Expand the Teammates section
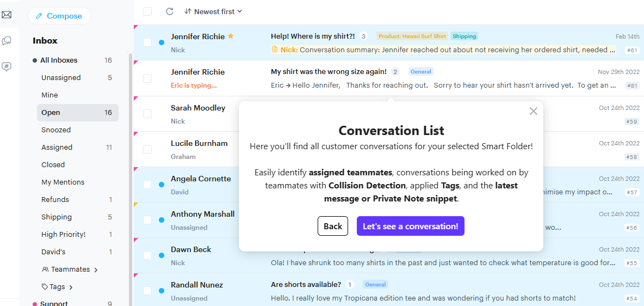This screenshot has width=644, height=306. coord(70,270)
